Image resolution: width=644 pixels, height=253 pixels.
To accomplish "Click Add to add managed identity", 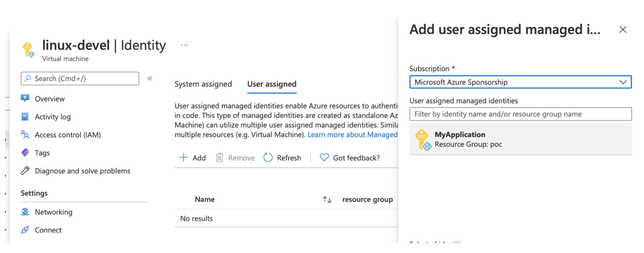I will click(192, 158).
